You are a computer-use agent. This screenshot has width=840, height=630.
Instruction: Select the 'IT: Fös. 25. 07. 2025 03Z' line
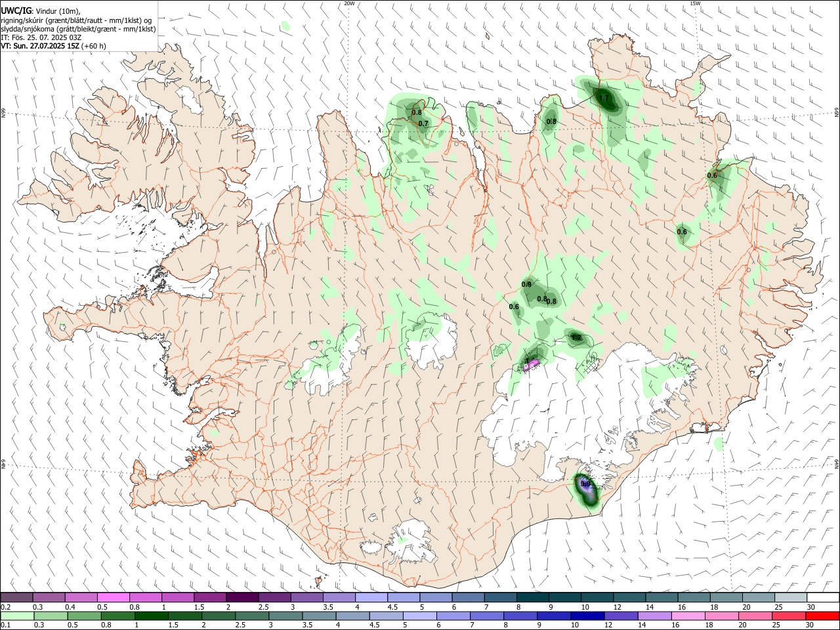(x=41, y=37)
